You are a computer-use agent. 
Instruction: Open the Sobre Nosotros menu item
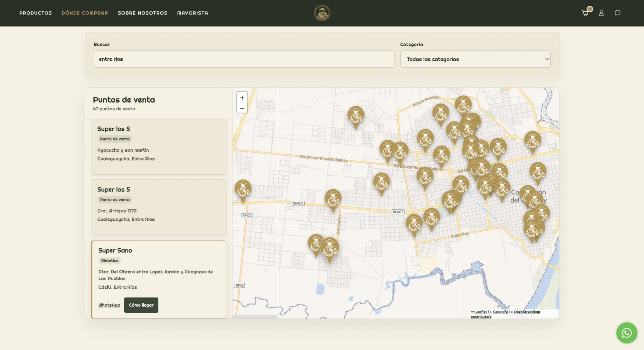(143, 13)
